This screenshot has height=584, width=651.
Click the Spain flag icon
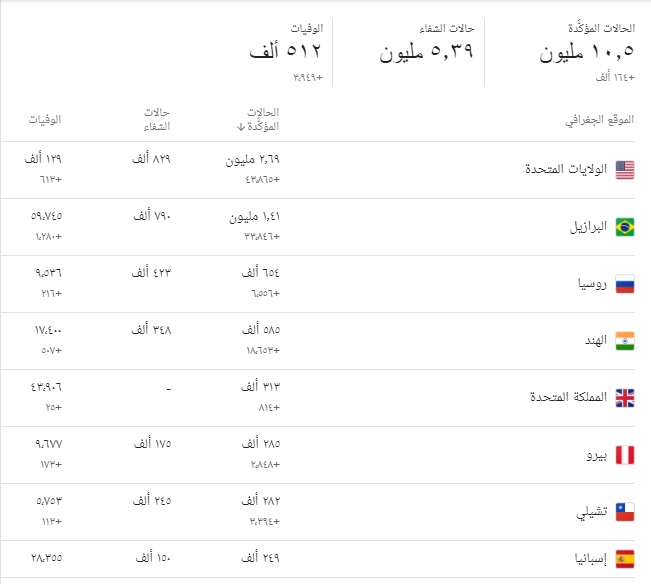click(x=625, y=559)
